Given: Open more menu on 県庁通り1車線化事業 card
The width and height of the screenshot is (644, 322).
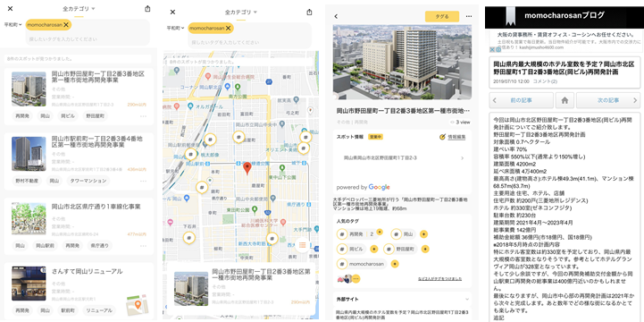Looking at the screenshot, I should point(143,245).
